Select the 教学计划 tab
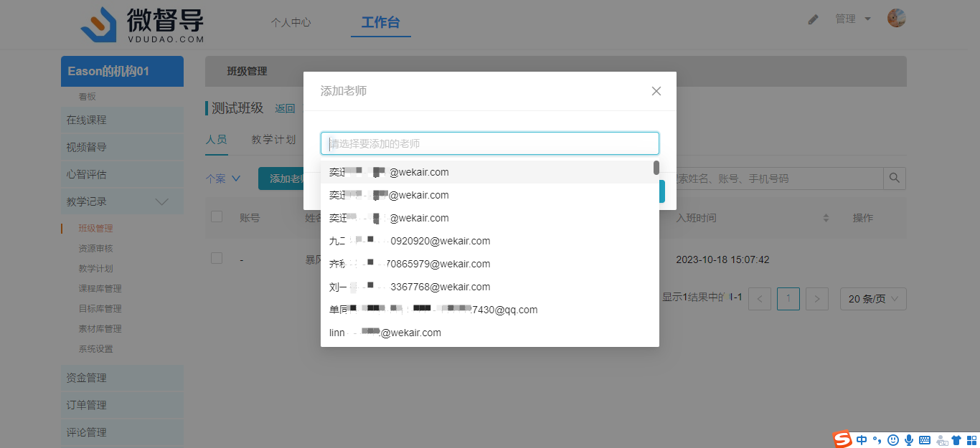Screen dimensions: 980x448 pos(273,140)
